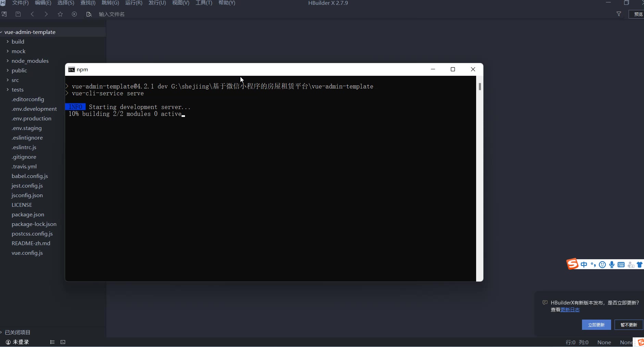The height and width of the screenshot is (347, 644).
Task: Click the not-logged-in user avatar icon
Action: click(x=8, y=342)
